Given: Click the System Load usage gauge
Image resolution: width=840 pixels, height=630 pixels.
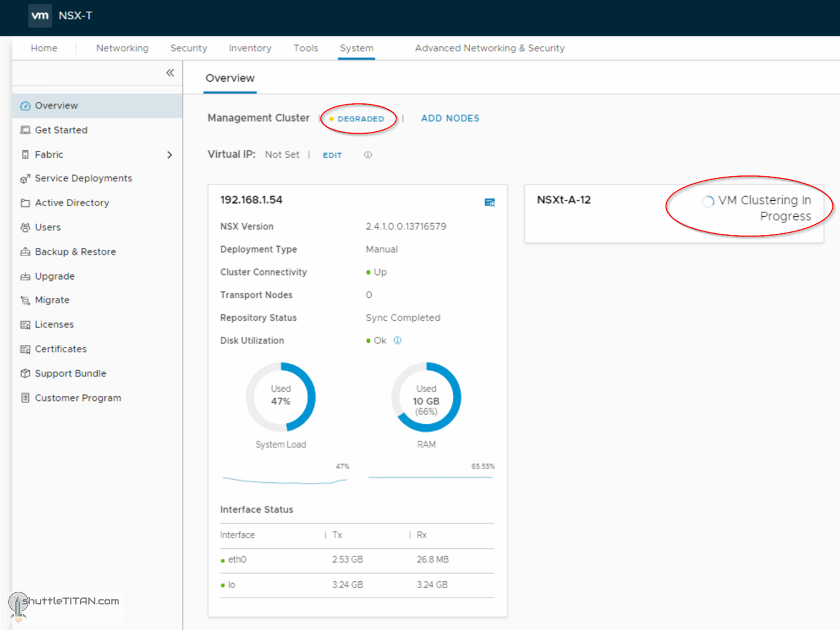Looking at the screenshot, I should coord(281,397).
